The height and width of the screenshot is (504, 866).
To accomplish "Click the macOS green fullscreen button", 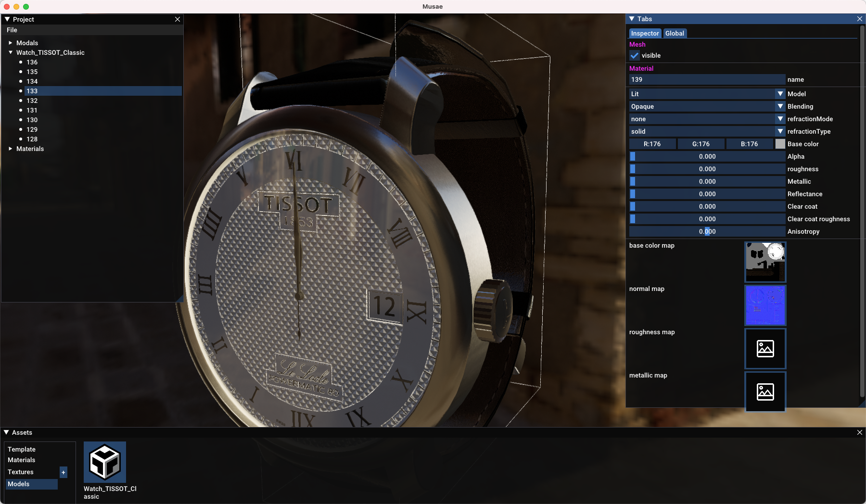I will point(26,6).
